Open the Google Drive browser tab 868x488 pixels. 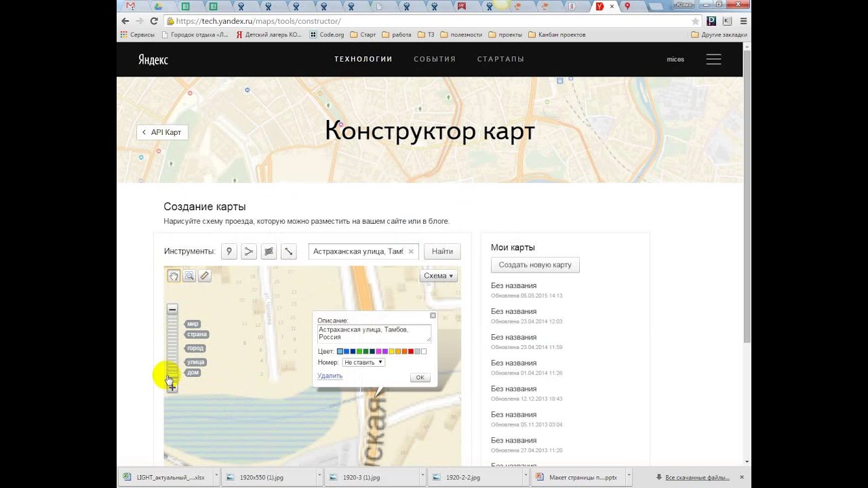(158, 6)
